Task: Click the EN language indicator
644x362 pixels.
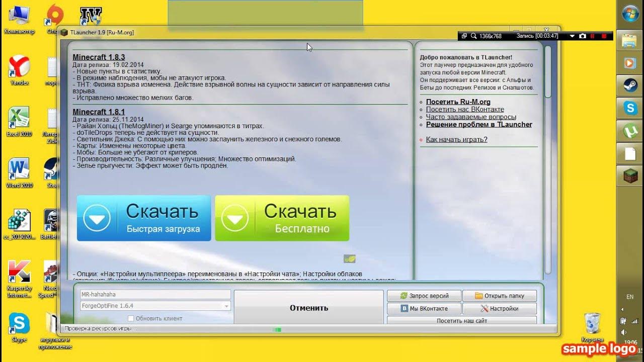Action: point(629,297)
